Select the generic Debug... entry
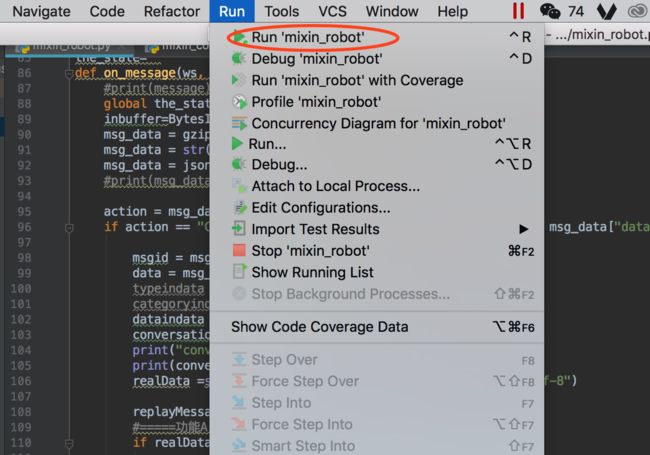The image size is (650, 455). pos(377,165)
